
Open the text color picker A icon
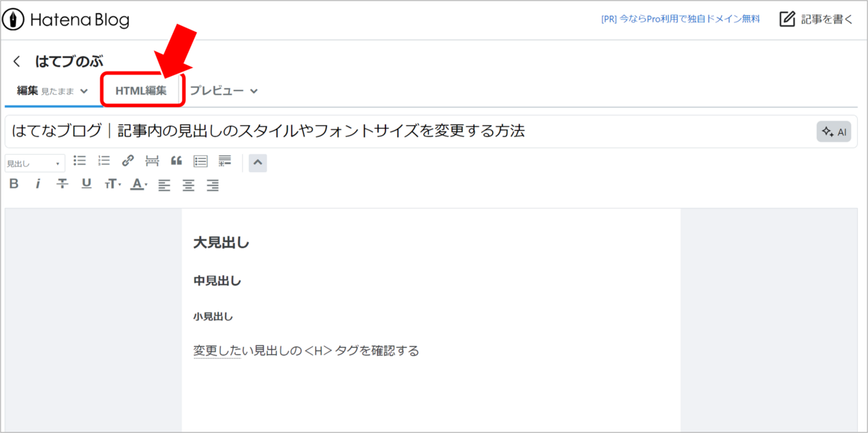pyautogui.click(x=137, y=185)
